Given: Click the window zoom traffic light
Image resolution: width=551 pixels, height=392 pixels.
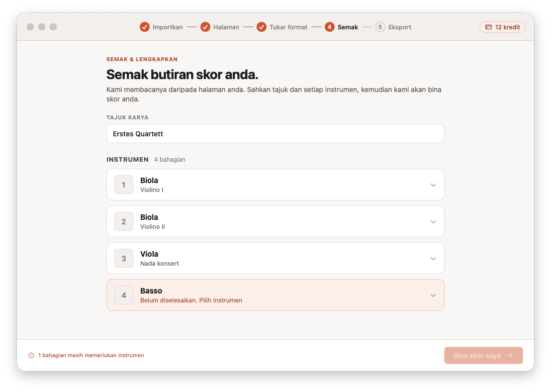Looking at the screenshot, I should pos(53,27).
